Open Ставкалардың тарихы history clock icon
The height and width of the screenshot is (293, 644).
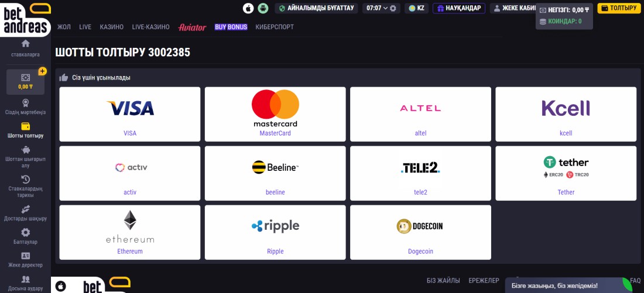click(x=25, y=180)
